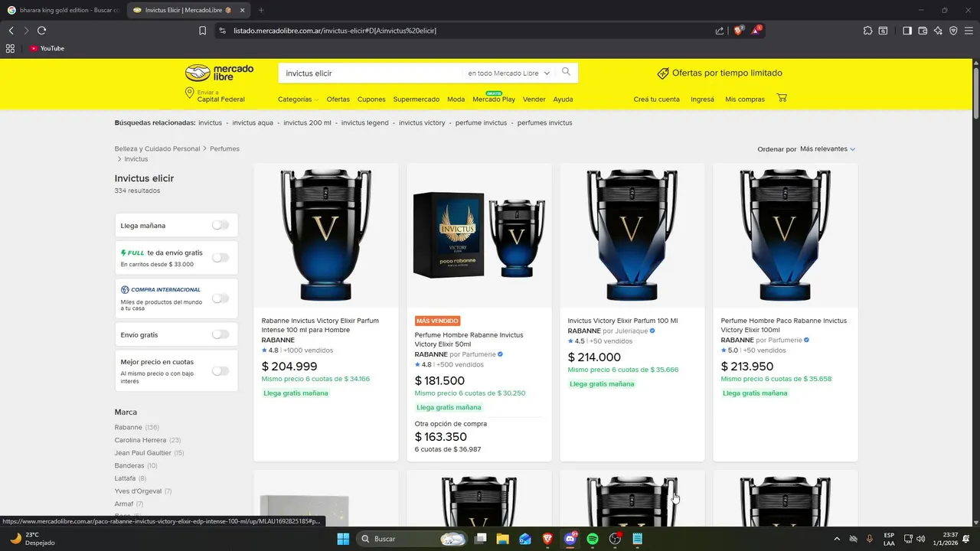Open Outlook from the taskbar
This screenshot has width=980, height=551.
525,539
